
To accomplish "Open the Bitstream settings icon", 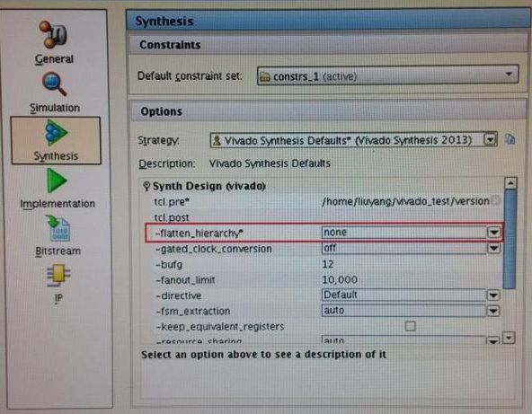I will (58, 228).
